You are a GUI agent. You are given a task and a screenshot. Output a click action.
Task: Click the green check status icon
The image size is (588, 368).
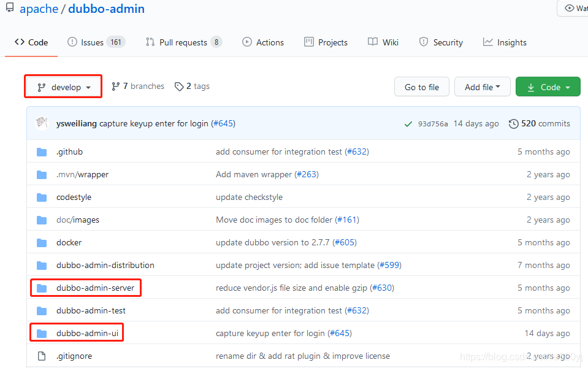point(408,124)
